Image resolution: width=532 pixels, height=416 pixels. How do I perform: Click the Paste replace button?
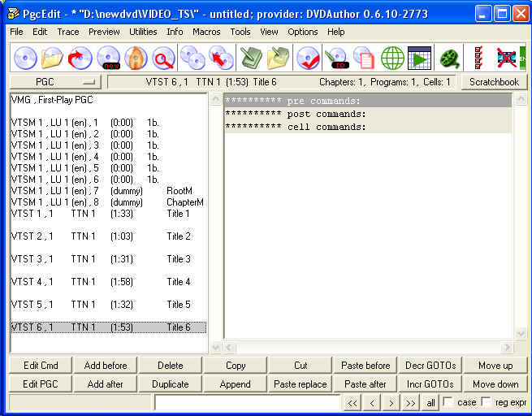301,384
